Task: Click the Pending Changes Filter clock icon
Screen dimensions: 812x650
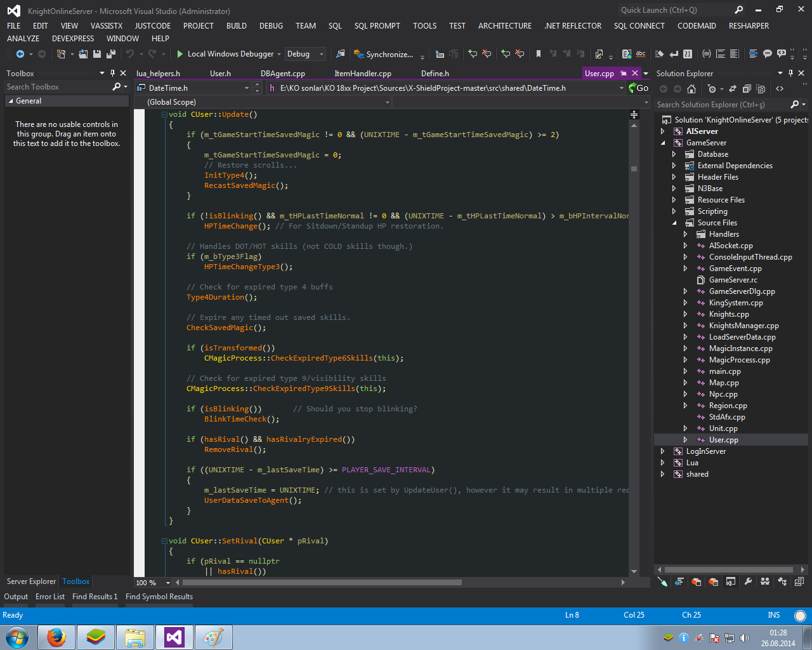Action: [x=712, y=89]
